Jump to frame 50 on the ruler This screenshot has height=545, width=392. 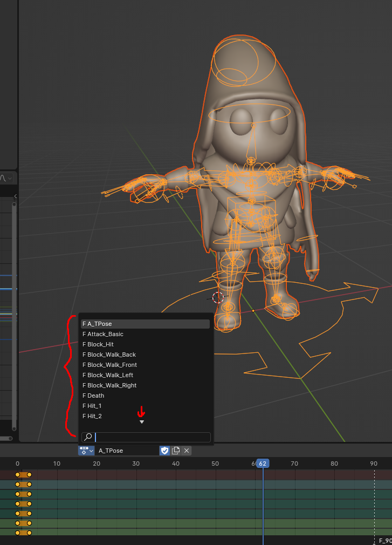point(215,464)
